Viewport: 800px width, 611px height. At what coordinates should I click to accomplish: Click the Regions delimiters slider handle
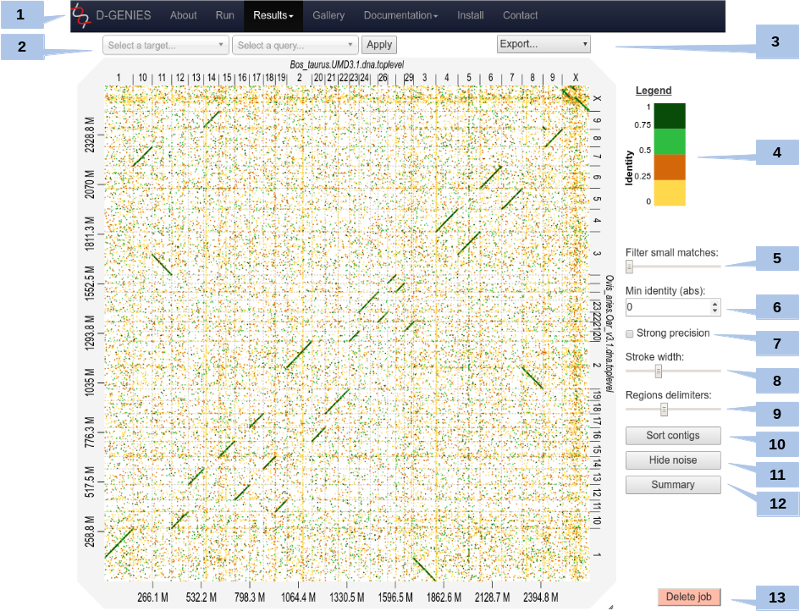[x=664, y=409]
